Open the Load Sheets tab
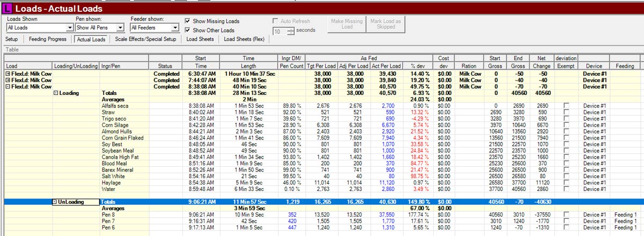The width and height of the screenshot is (644, 236). coord(200,39)
